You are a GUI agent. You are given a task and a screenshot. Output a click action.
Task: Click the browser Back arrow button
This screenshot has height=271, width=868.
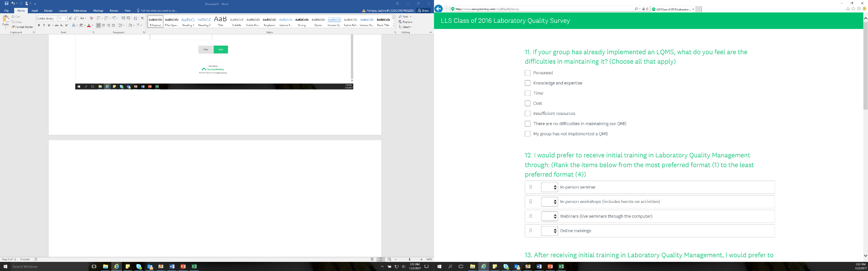coord(438,9)
